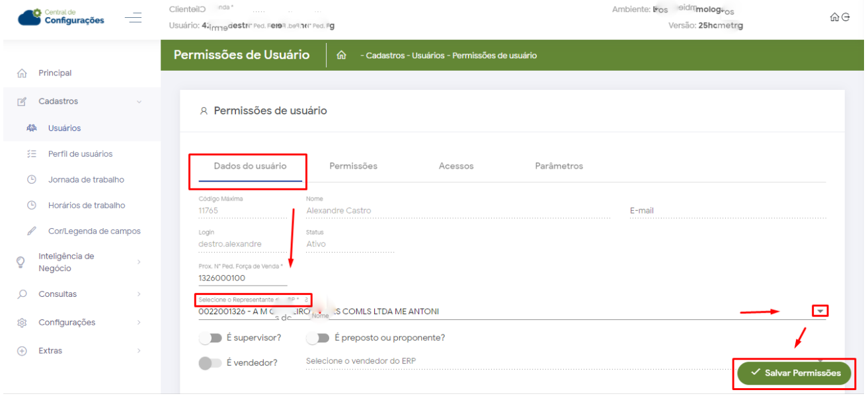
Task: Toggle the "É supervisor?" switch
Action: 211,338
